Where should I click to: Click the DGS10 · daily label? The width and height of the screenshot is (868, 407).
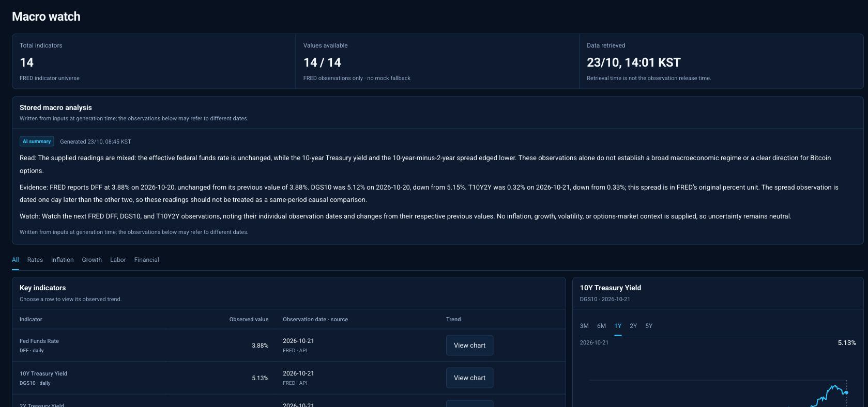coord(35,383)
